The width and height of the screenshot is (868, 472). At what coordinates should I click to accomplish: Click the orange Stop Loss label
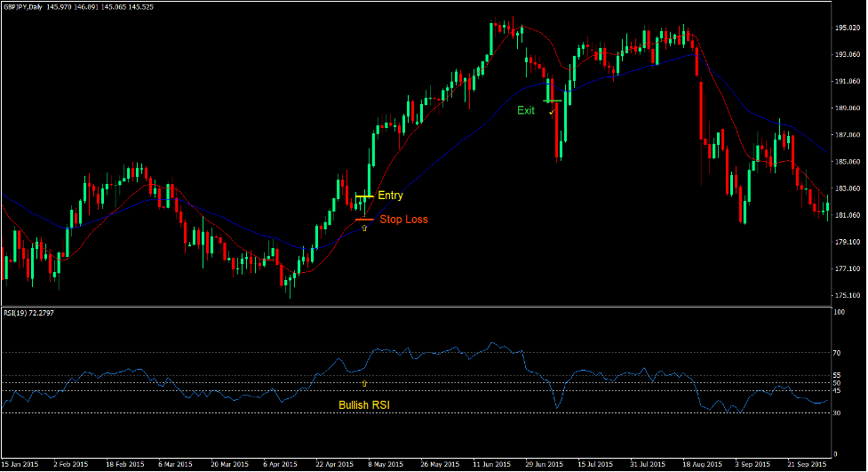[403, 220]
